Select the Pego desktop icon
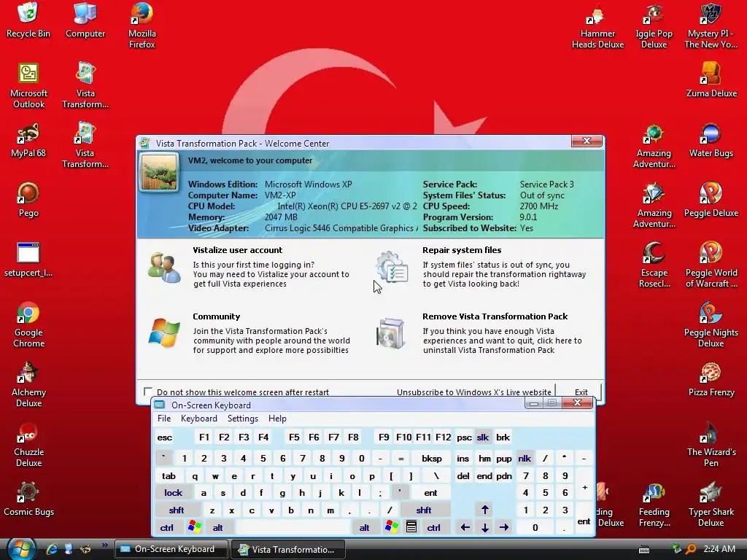Image resolution: width=747 pixels, height=560 pixels. click(28, 200)
